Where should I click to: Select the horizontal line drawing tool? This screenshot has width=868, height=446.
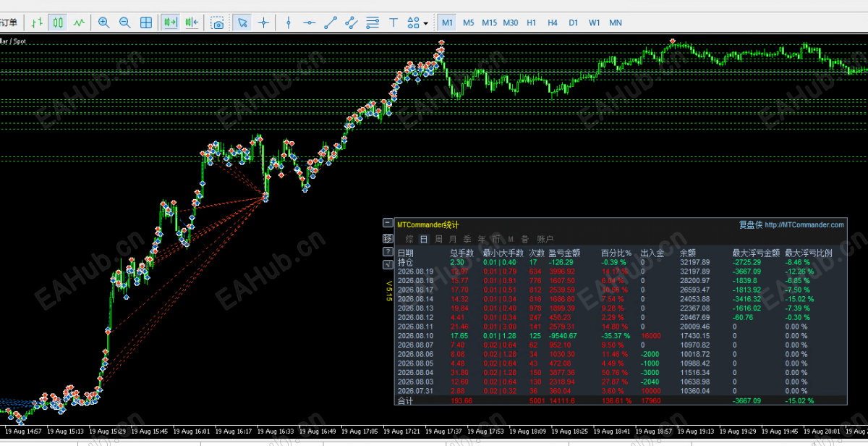[x=310, y=22]
